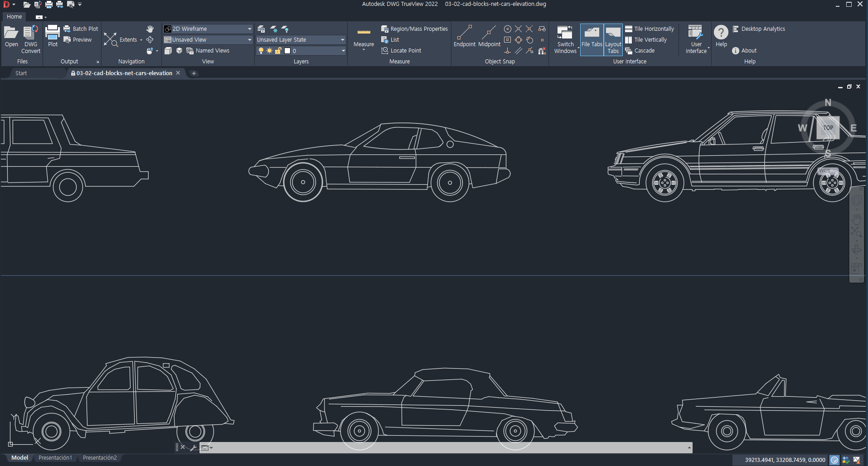Select the Model layout tab
Viewport: 868px width, 466px height.
[x=19, y=458]
